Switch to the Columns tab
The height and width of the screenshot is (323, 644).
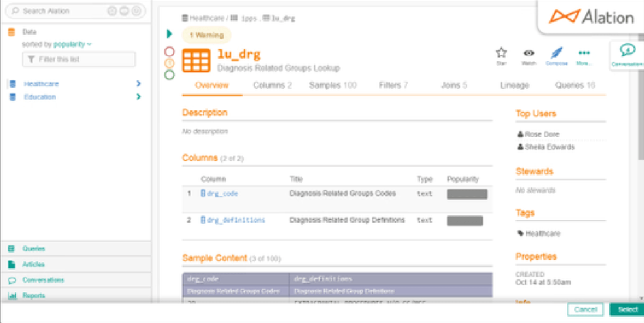(272, 85)
